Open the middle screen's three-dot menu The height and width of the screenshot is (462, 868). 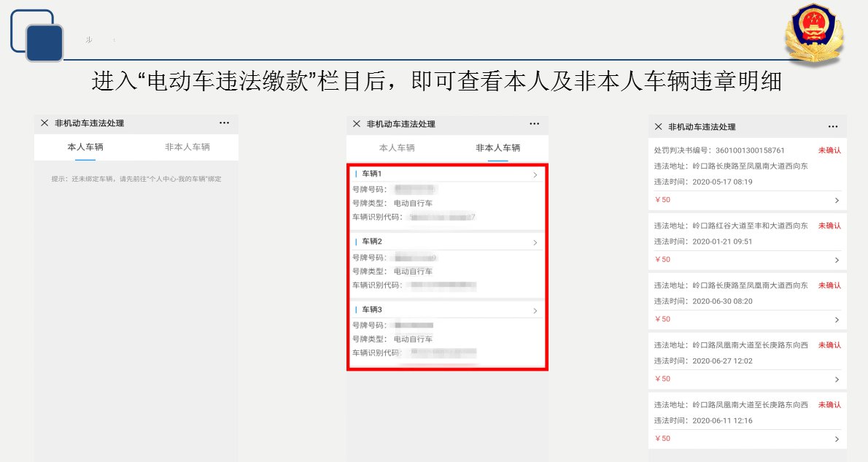(535, 124)
